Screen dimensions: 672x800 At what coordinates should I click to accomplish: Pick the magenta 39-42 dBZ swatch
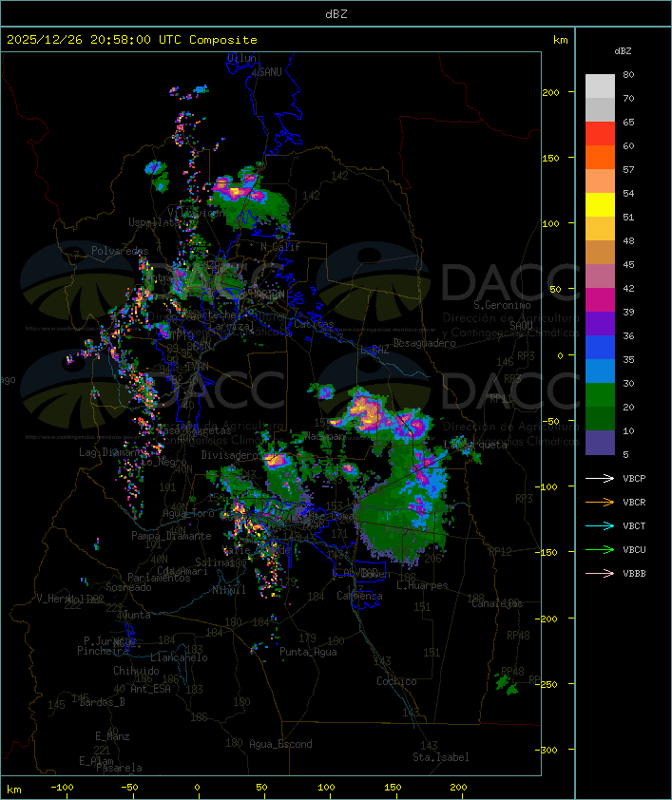(x=600, y=299)
